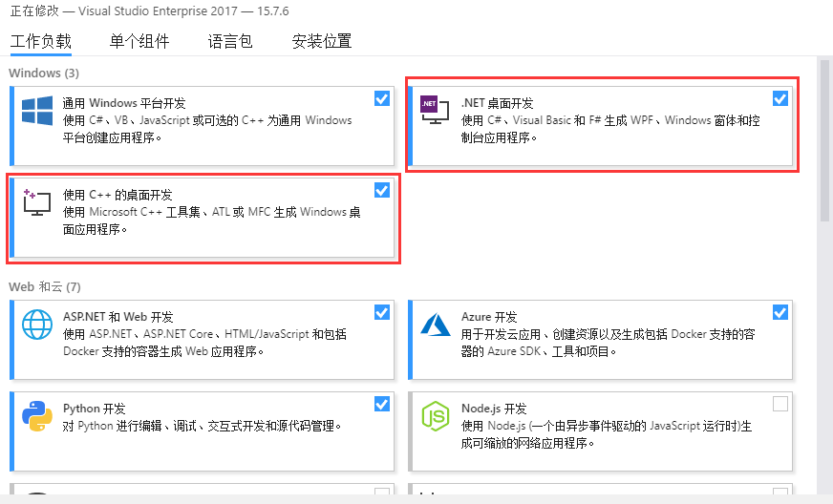Uncheck 通用 Windows 平台开发 workload checkbox
Viewport: 833px width, 504px height.
tap(382, 98)
